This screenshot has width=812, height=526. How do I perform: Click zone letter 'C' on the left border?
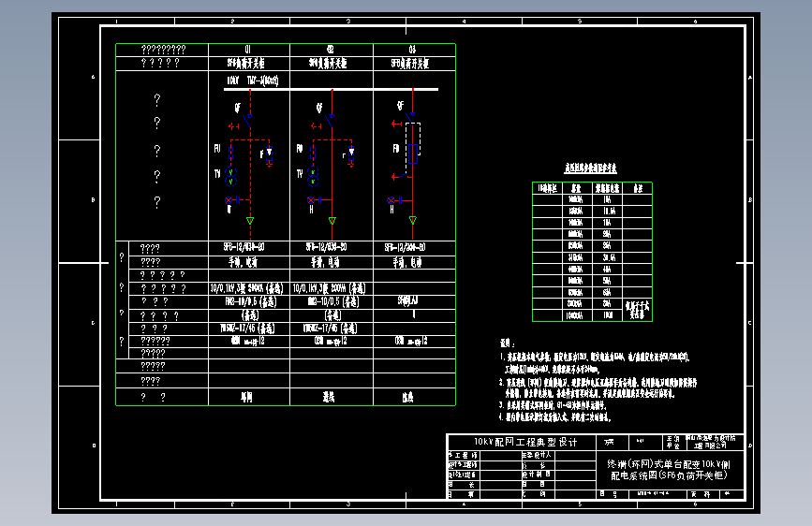94,323
